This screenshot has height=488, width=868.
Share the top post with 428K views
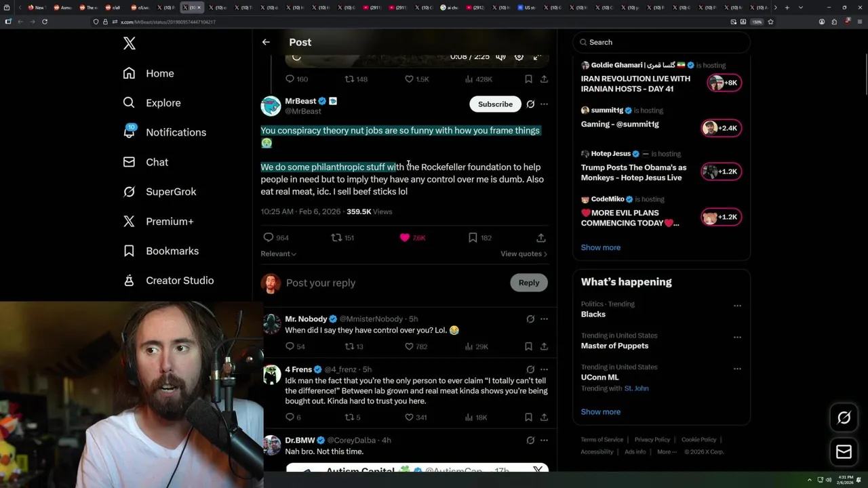pyautogui.click(x=544, y=79)
